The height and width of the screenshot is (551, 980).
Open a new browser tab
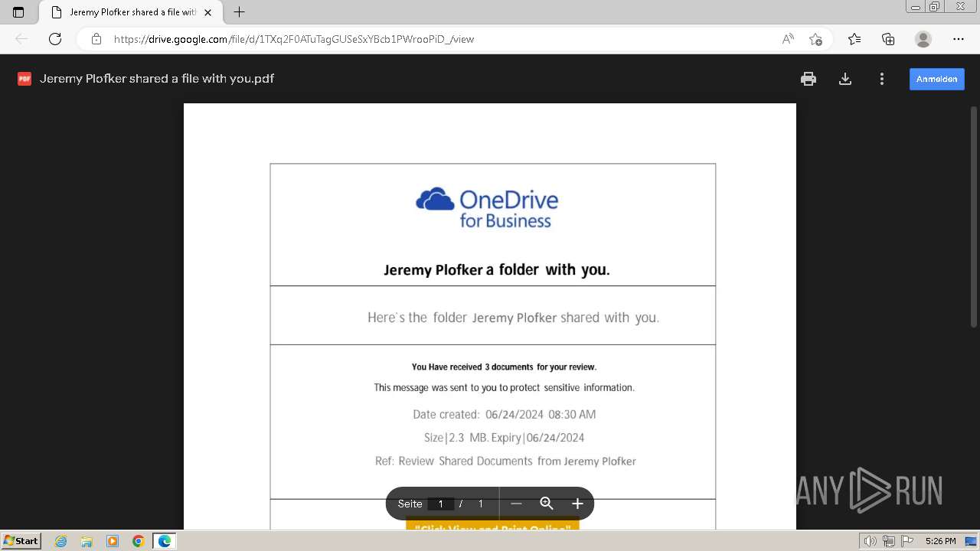point(239,12)
